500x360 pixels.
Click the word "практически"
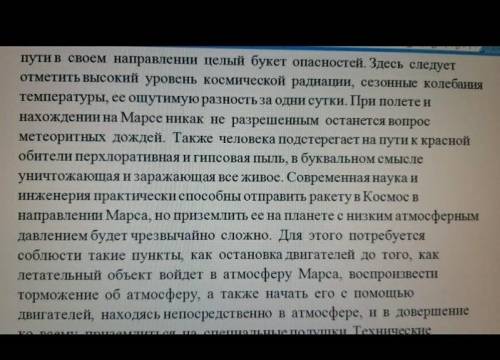134,196
